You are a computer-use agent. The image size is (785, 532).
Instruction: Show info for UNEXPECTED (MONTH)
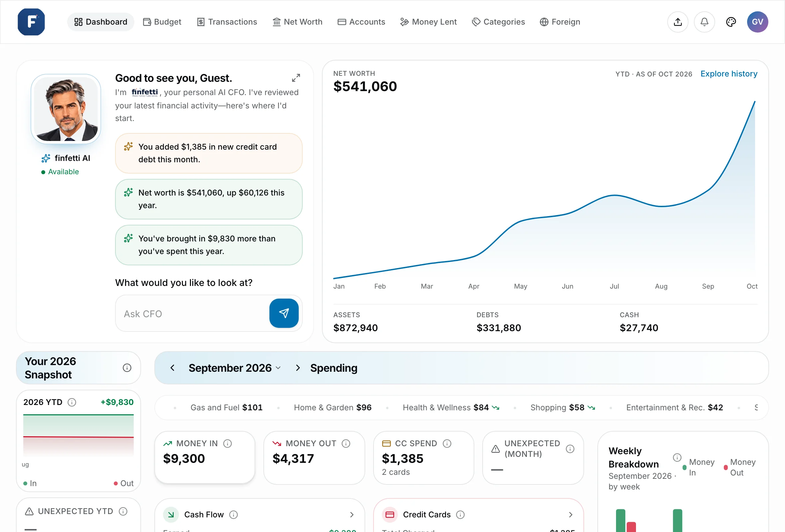tap(570, 449)
